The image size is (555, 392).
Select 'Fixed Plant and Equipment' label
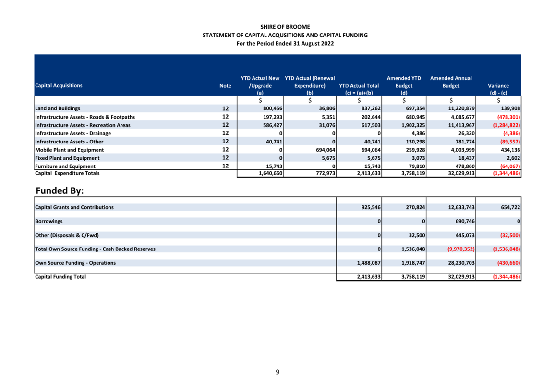click(67, 158)
